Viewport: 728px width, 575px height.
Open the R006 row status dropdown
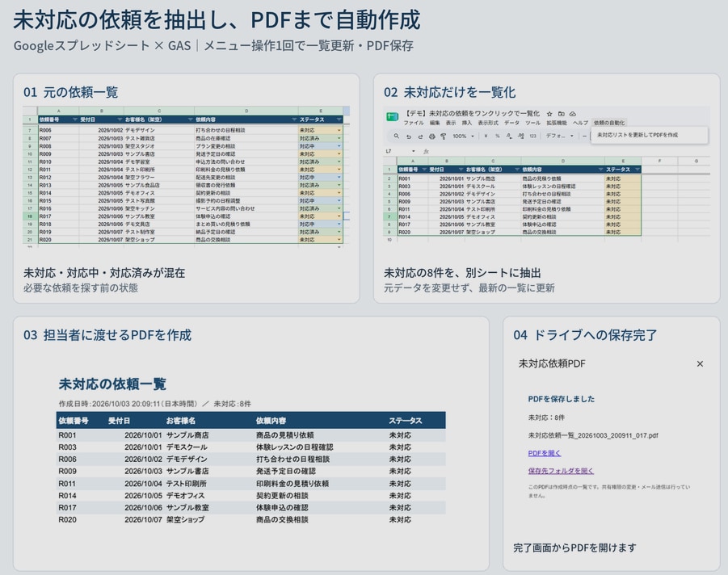339,130
